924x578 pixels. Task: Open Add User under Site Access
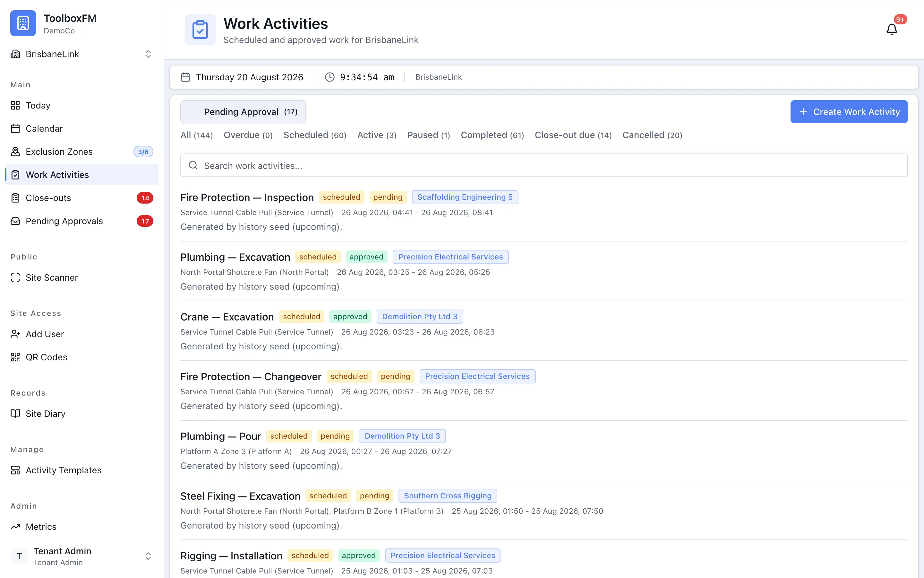82,334
